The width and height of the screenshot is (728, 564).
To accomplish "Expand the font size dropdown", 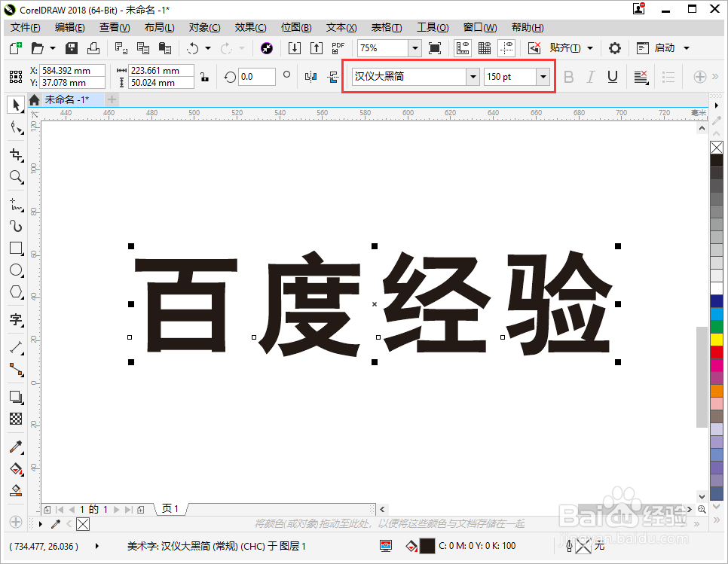I will click(x=543, y=77).
